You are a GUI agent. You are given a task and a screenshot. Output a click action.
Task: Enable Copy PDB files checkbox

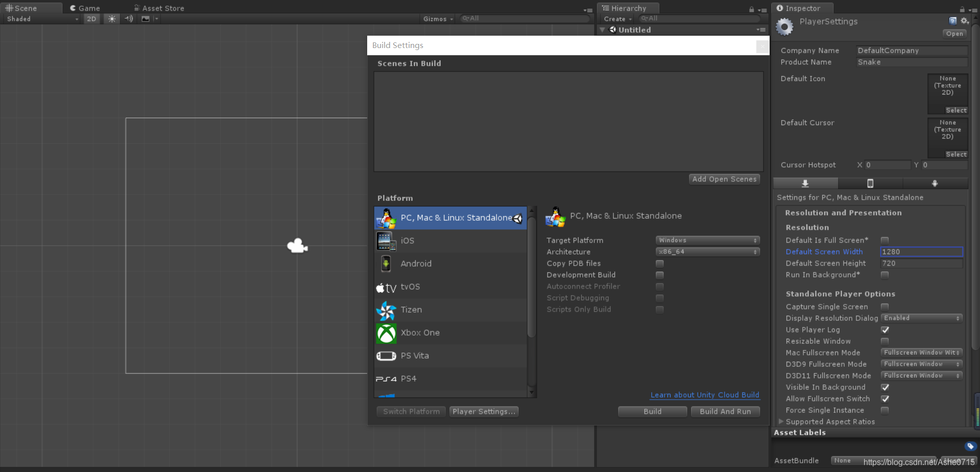pos(660,264)
